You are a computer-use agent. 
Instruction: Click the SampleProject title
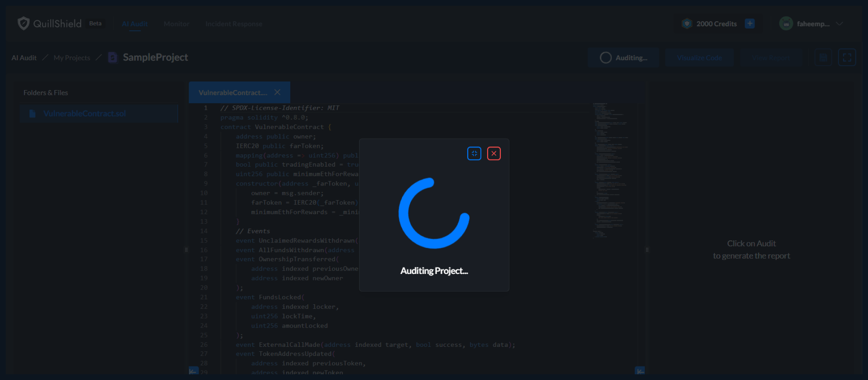point(156,57)
